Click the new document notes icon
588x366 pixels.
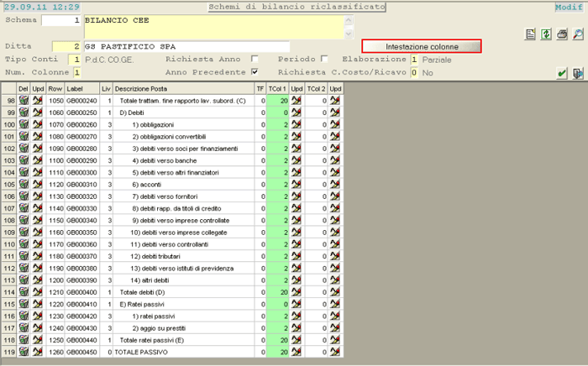tap(531, 34)
